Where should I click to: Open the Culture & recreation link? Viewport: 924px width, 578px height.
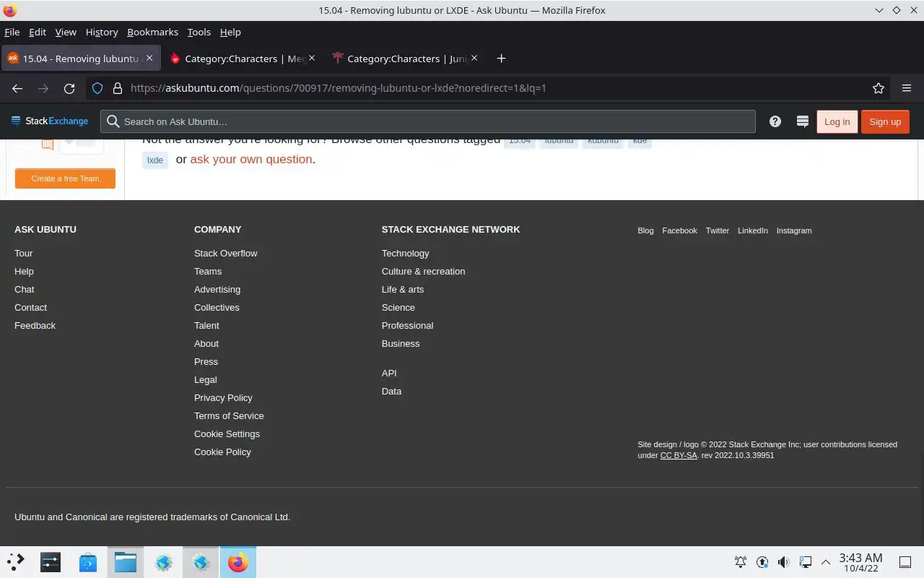pyautogui.click(x=423, y=271)
